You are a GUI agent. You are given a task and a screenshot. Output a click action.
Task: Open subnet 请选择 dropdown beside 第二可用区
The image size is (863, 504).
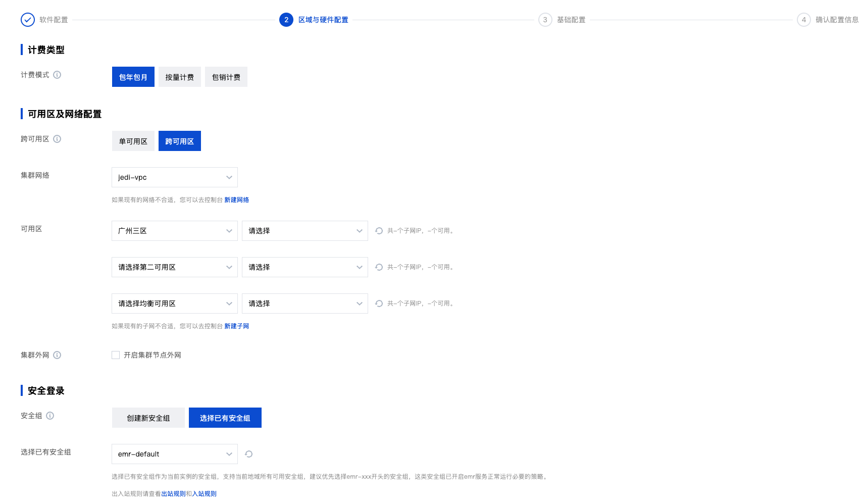click(x=305, y=267)
